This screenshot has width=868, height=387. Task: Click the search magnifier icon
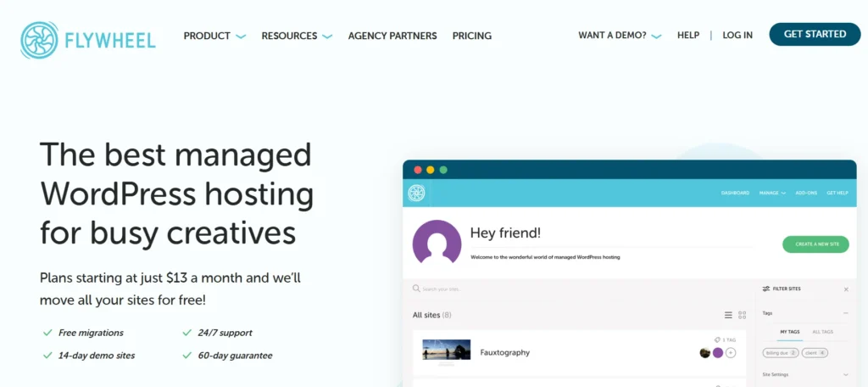[416, 289]
